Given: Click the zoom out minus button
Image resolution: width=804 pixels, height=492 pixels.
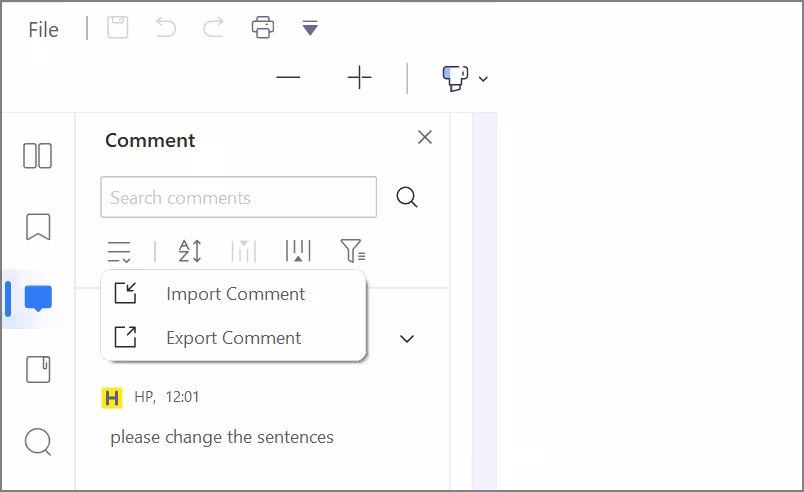Looking at the screenshot, I should click(288, 78).
